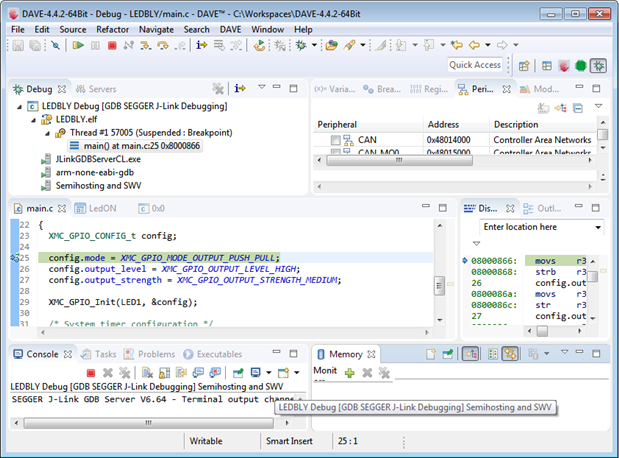Click the Quick Access search field
The height and width of the screenshot is (458, 619).
475,65
